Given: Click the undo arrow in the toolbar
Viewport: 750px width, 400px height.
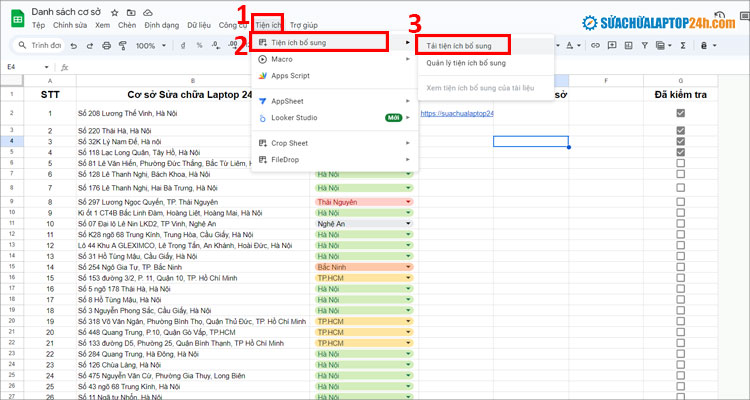Looking at the screenshot, I should [x=72, y=46].
